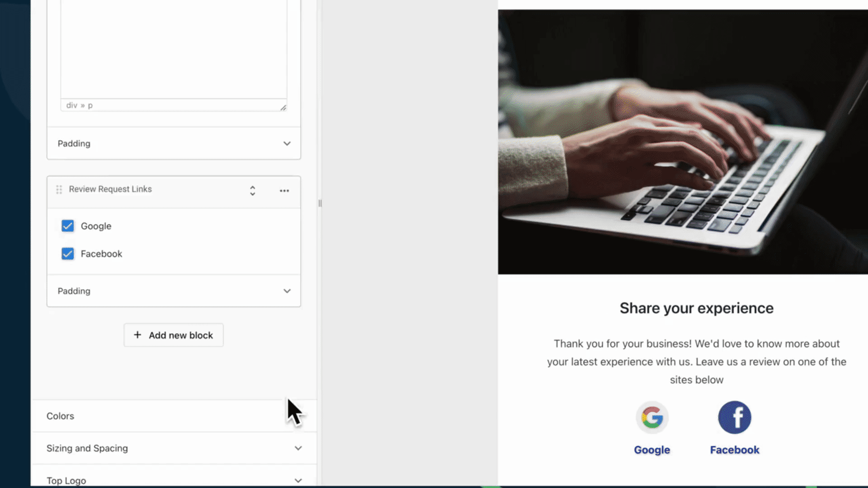Screen dimensions: 868x488
Task: Click the resize handle between panels
Action: (x=320, y=203)
